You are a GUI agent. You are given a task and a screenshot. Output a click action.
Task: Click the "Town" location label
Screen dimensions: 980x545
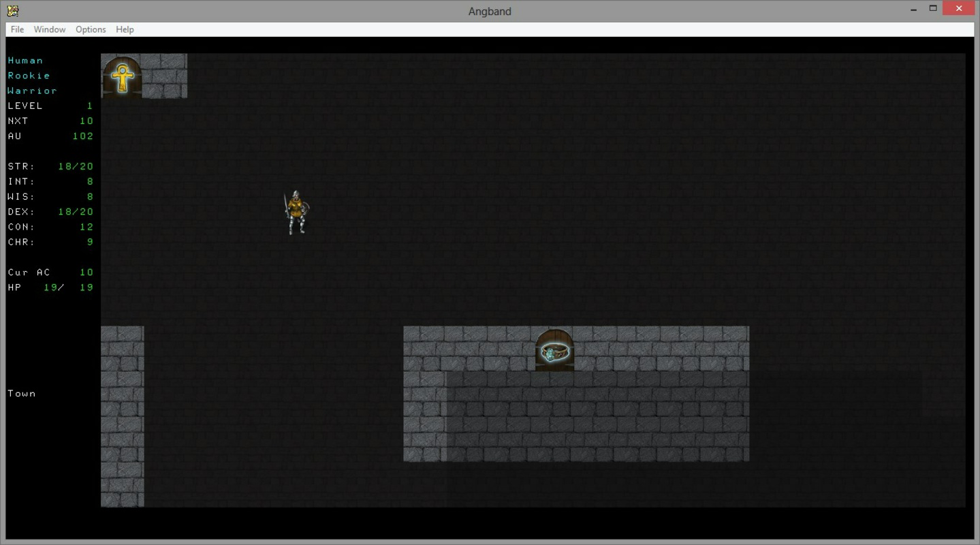pyautogui.click(x=22, y=393)
